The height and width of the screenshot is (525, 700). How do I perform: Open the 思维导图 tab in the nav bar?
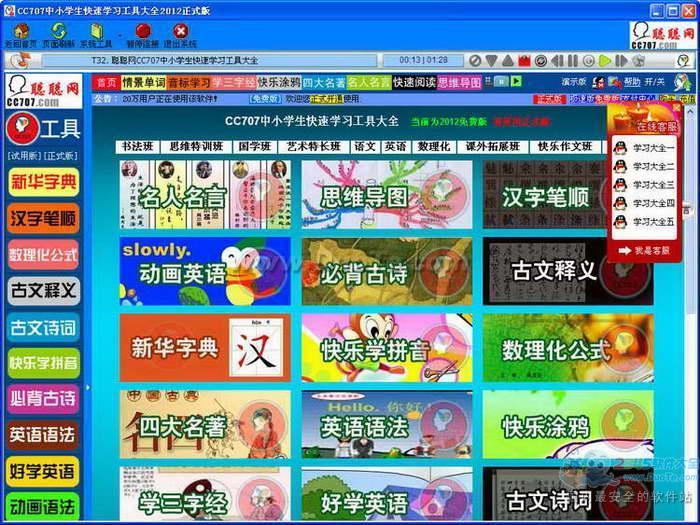coord(459,83)
